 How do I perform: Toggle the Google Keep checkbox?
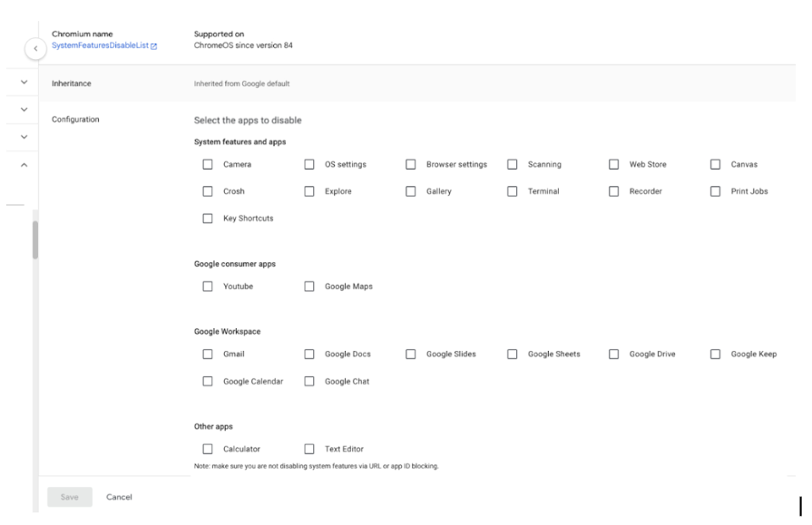tap(715, 355)
